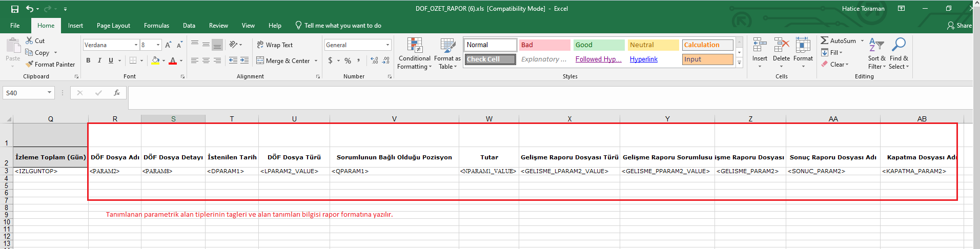Toggle bottom align icon
Viewport: 980px width, 249px height.
tap(217, 45)
